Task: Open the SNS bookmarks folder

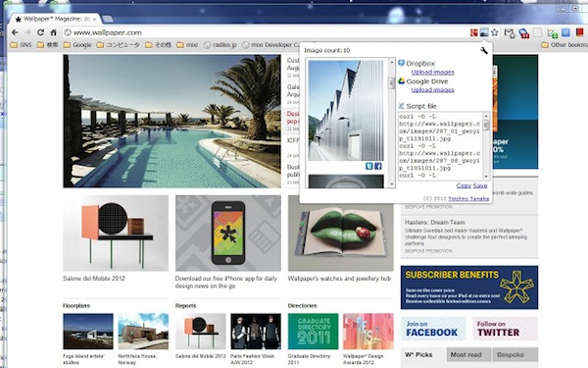Action: pos(21,45)
